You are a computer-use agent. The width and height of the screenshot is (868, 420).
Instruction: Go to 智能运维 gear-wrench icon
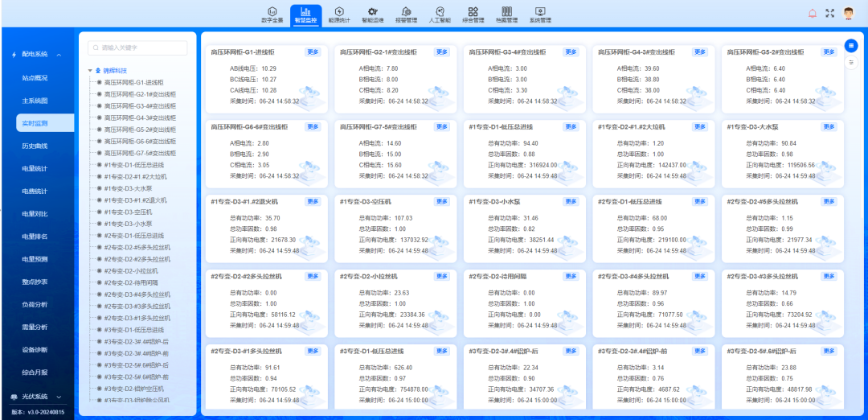[373, 11]
